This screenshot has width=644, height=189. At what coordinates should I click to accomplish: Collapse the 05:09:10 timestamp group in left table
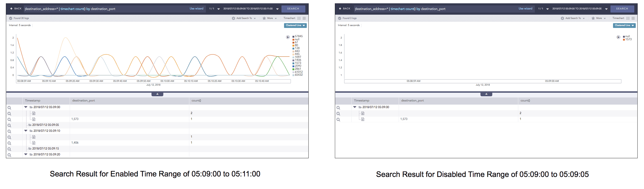(x=26, y=131)
